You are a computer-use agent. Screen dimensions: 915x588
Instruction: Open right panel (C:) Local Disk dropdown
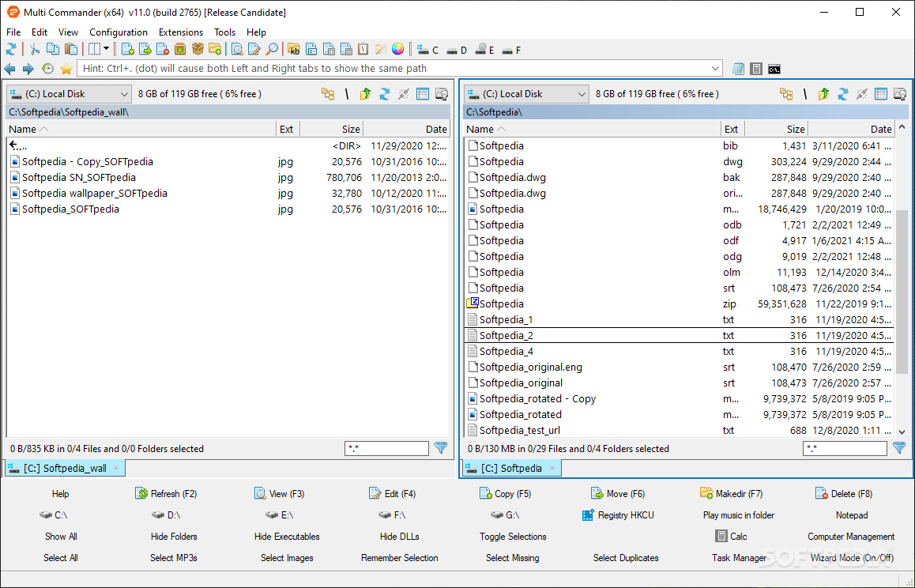pos(526,94)
